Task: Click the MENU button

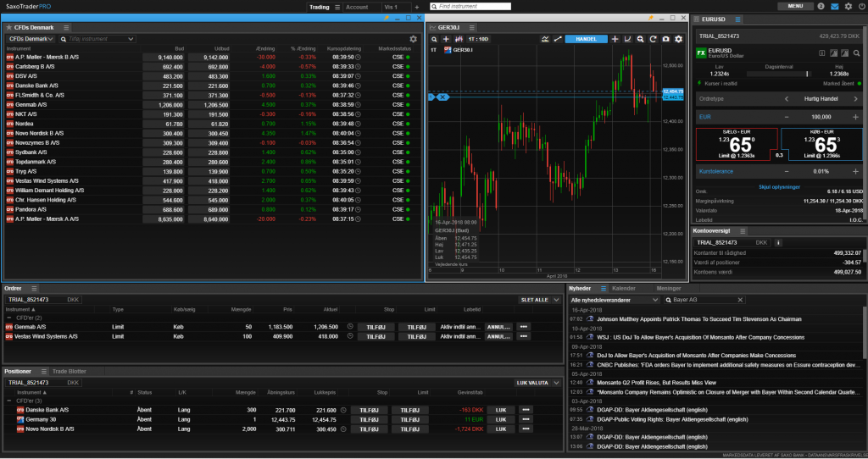Action: point(795,7)
